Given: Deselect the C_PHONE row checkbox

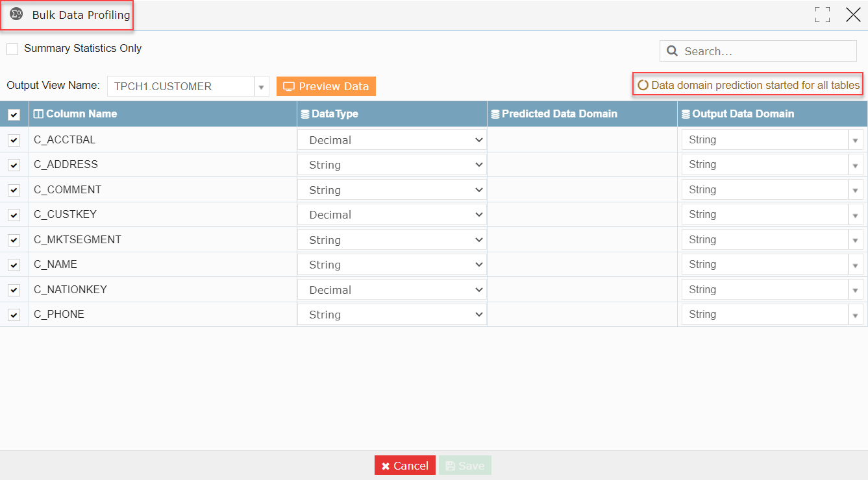Looking at the screenshot, I should tap(14, 315).
